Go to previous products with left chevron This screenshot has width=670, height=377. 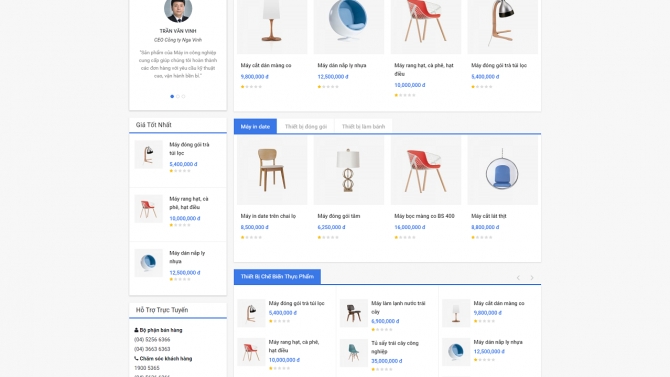pyautogui.click(x=518, y=278)
